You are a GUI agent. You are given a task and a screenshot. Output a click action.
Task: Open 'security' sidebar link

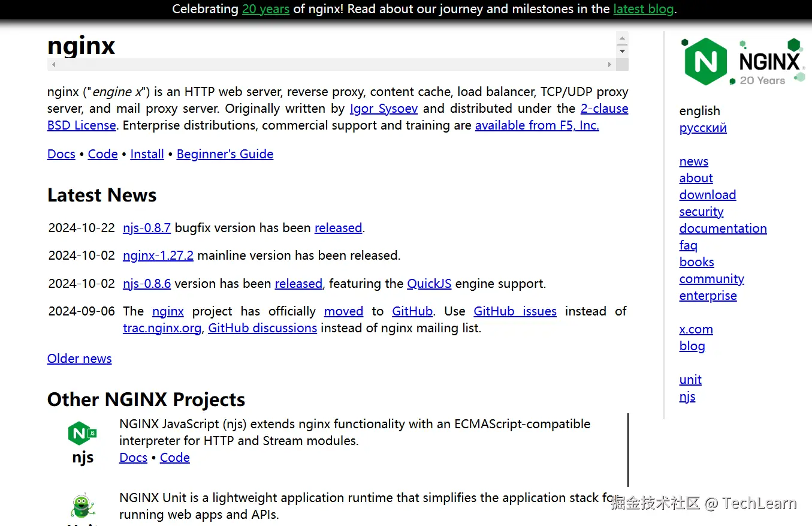pyautogui.click(x=701, y=212)
